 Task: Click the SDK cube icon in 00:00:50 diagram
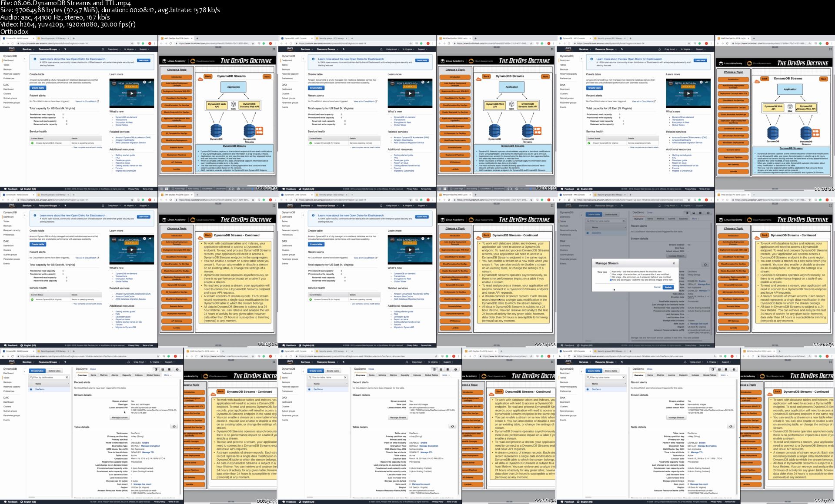coord(233,105)
